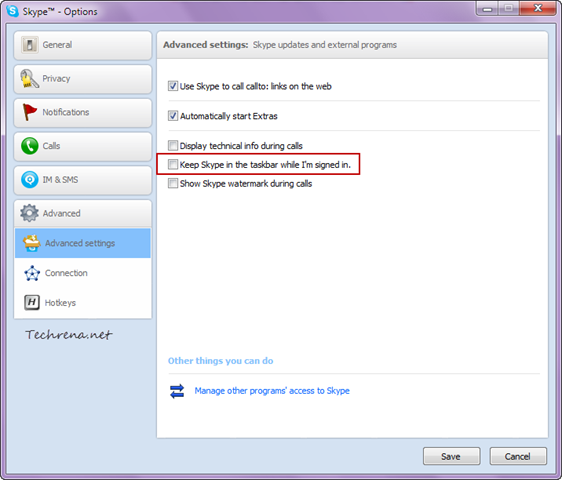Click the Skype logo in the title bar
The image size is (562, 480).
pos(13,11)
